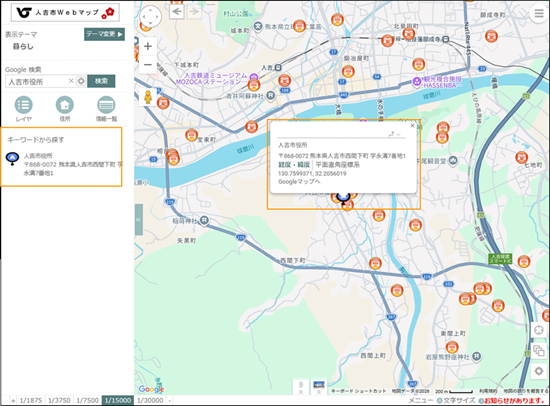Open the Googleマップへ link
The image size is (550, 406).
click(299, 182)
